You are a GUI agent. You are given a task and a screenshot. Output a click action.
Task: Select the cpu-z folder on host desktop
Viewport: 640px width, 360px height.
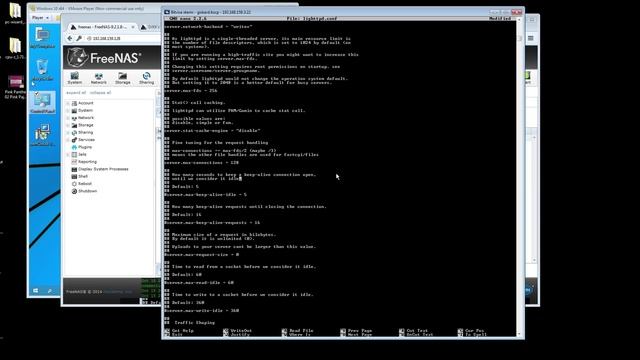coord(15,48)
